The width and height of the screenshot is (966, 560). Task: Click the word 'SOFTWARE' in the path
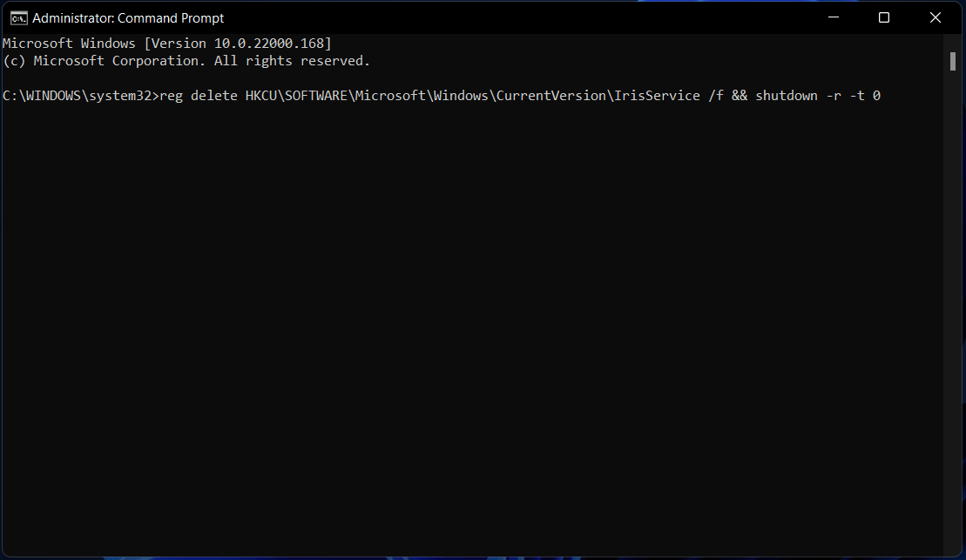316,96
